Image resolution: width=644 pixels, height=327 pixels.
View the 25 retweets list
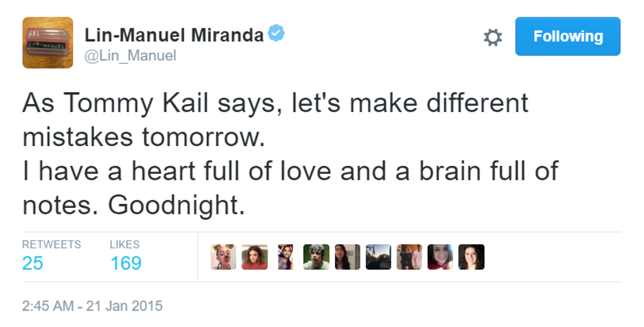[x=33, y=263]
